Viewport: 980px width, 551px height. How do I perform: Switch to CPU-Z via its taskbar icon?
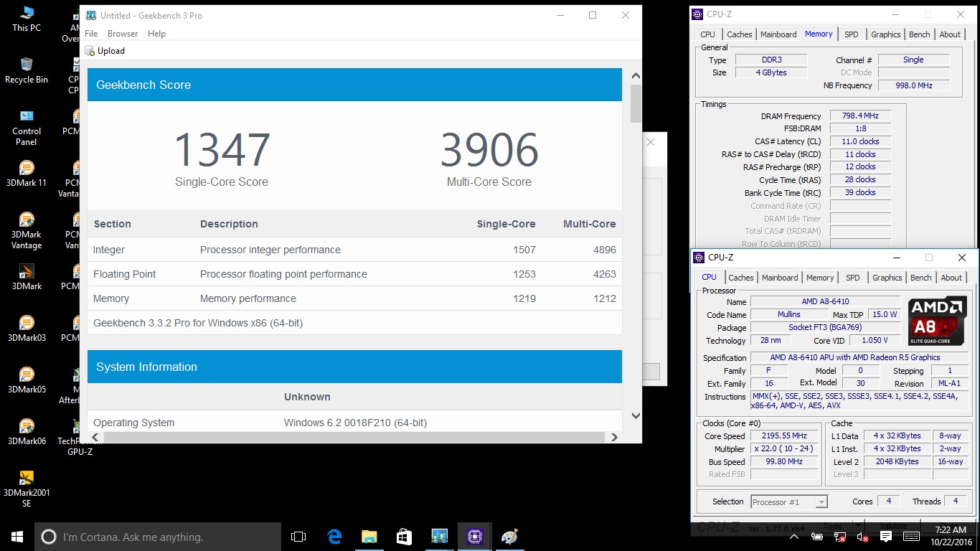(x=474, y=537)
